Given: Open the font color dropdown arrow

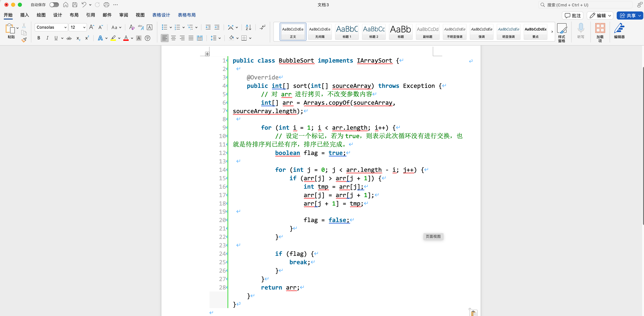Looking at the screenshot, I should pos(132,38).
